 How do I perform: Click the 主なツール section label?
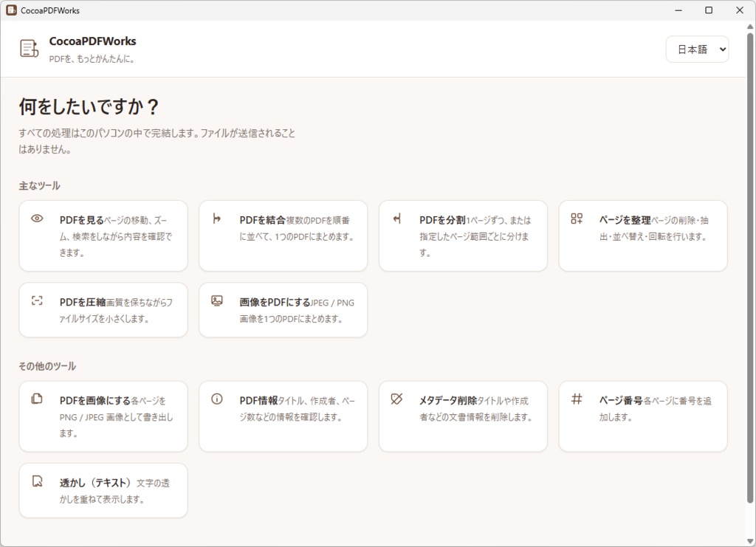[40, 185]
